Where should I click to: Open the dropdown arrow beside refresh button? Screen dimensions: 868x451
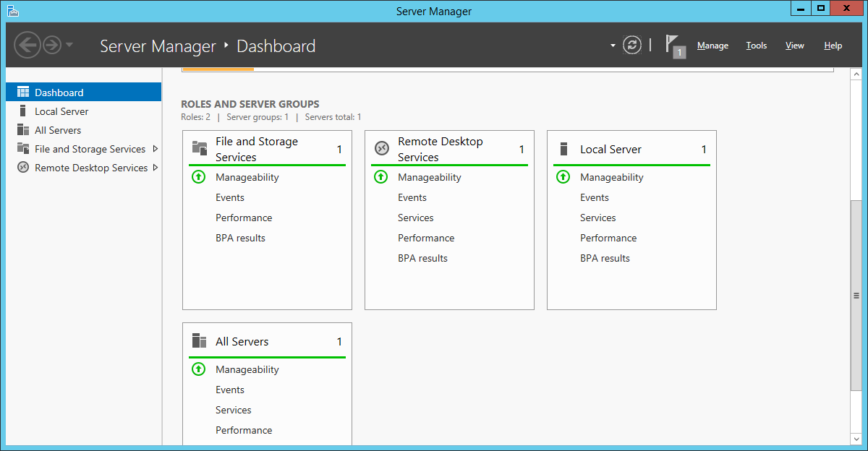(x=613, y=46)
